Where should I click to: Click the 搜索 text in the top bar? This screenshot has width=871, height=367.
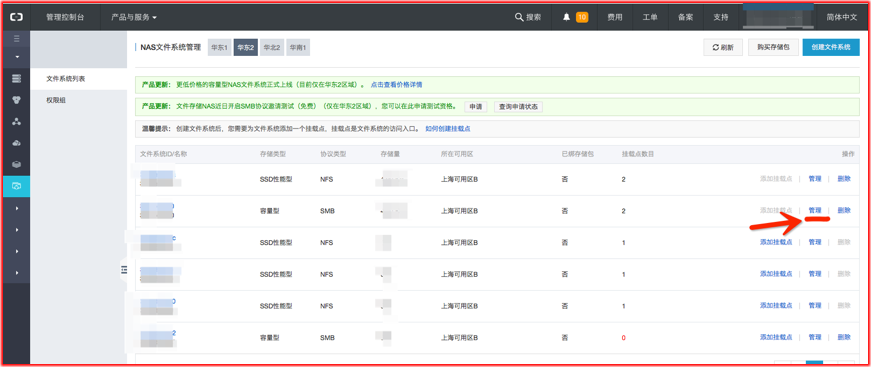[x=533, y=17]
